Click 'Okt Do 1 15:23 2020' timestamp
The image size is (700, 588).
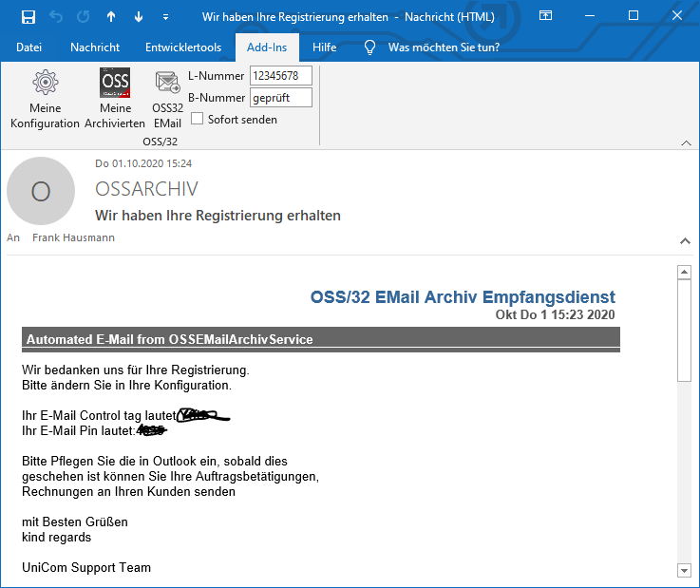(x=555, y=314)
